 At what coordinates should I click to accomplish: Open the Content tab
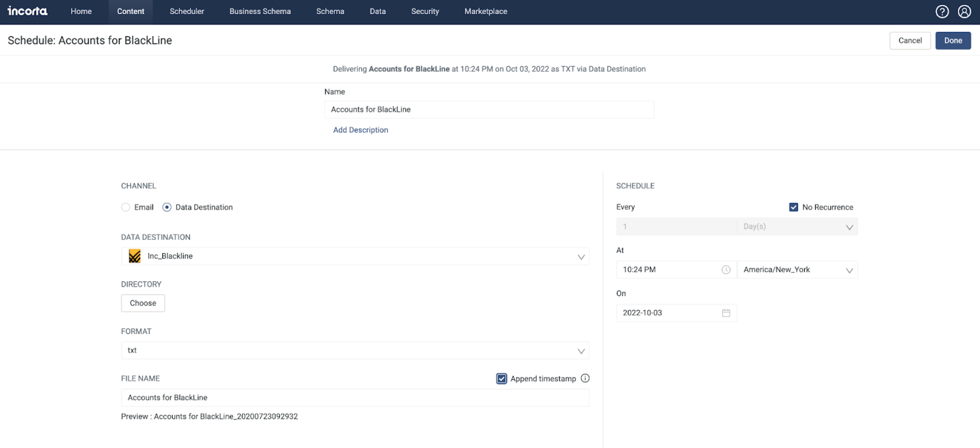[130, 11]
